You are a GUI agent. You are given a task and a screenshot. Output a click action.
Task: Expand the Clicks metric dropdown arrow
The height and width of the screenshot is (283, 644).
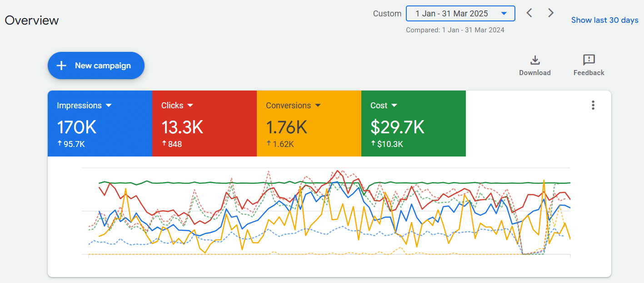pyautogui.click(x=190, y=106)
